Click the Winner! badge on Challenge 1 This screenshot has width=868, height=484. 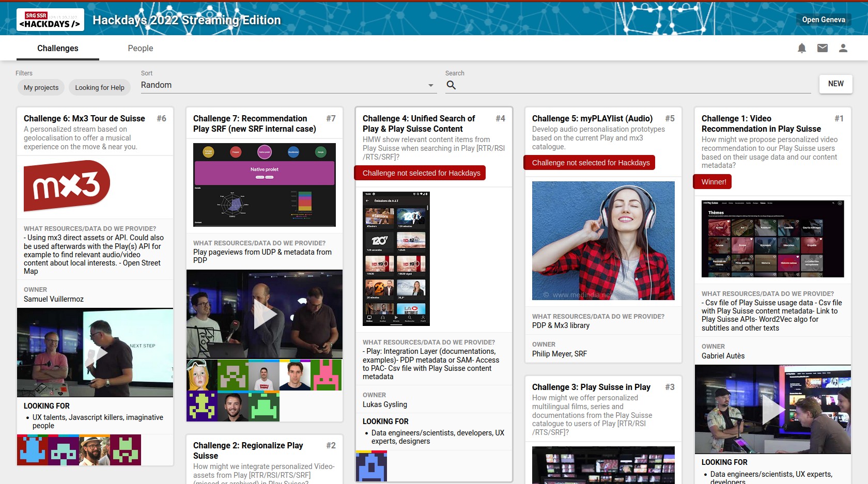pos(712,182)
